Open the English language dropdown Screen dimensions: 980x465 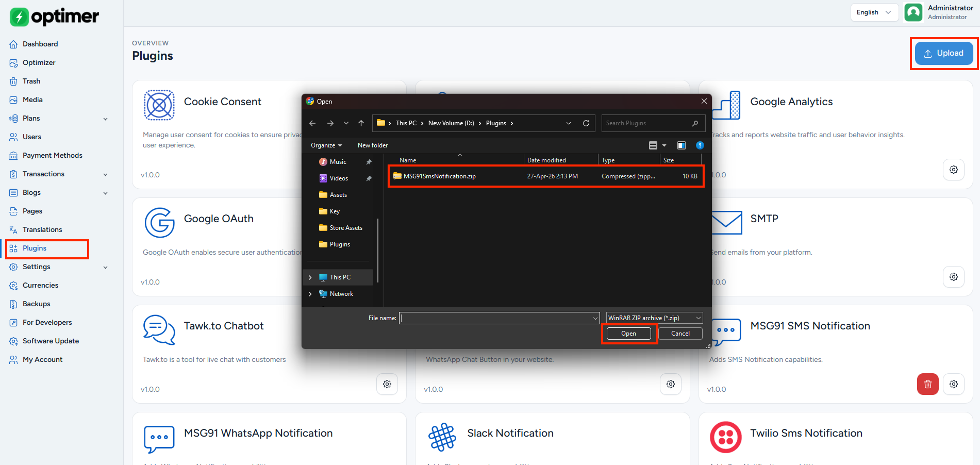point(874,12)
